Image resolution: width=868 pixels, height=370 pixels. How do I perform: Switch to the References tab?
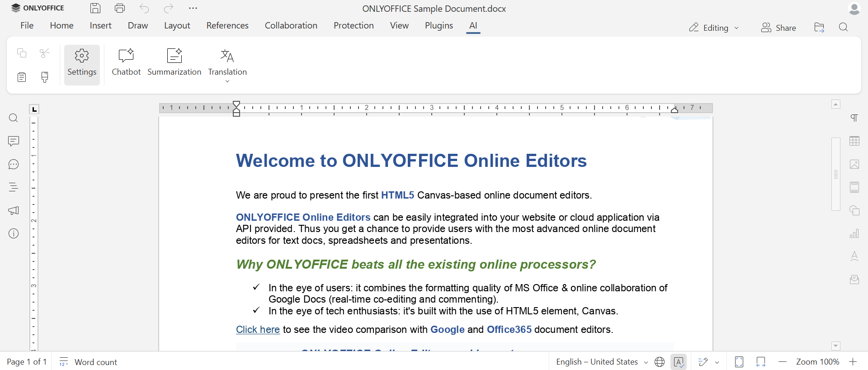click(x=227, y=26)
